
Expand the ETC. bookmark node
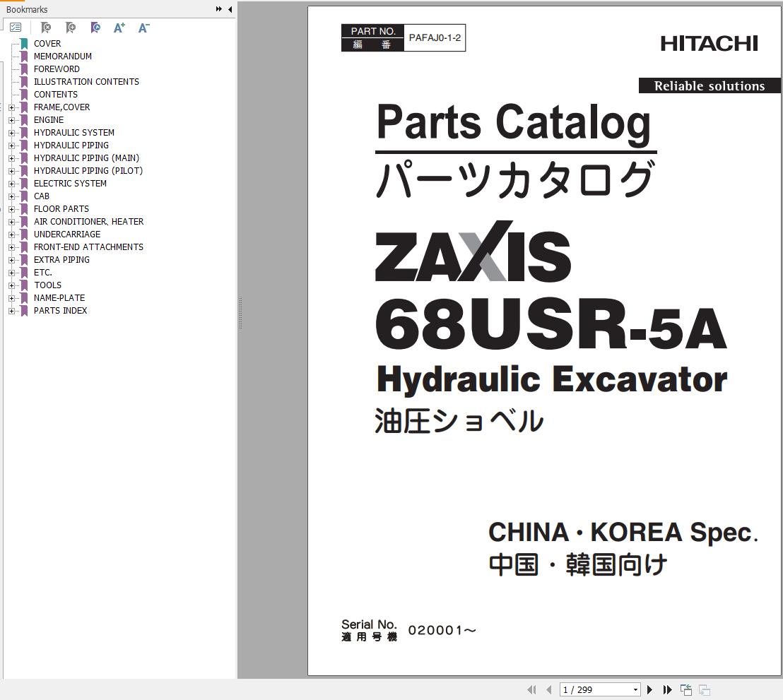[x=11, y=273]
